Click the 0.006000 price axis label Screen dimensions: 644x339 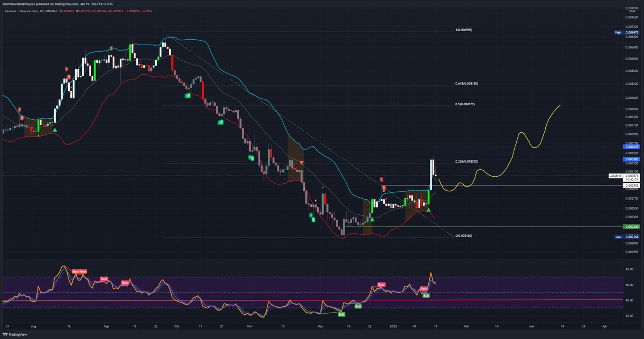632,59
